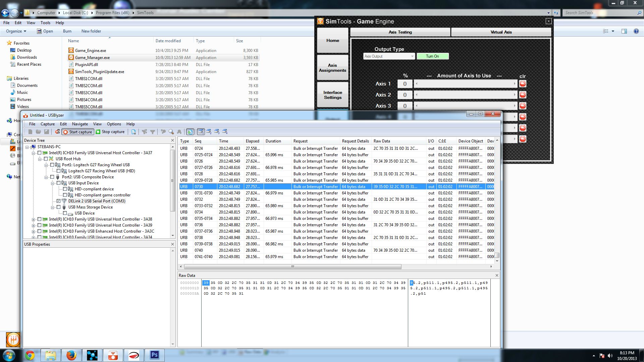Click the Start capture button
Image resolution: width=644 pixels, height=362 pixels.
pyautogui.click(x=77, y=132)
